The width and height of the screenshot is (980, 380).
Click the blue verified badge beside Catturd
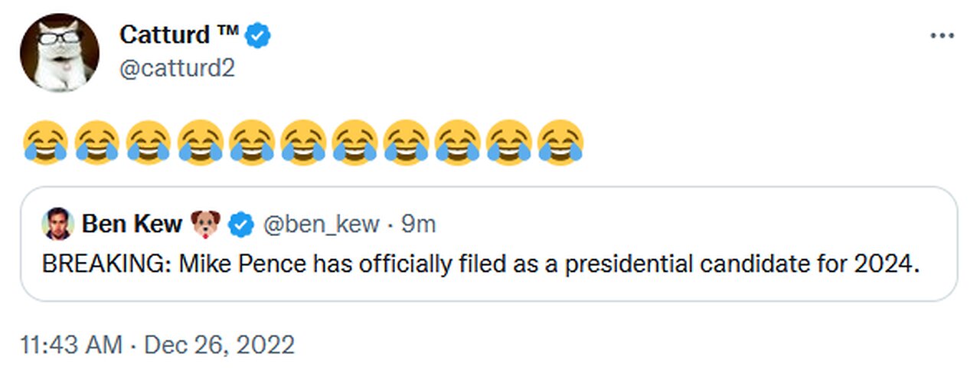coord(260,35)
